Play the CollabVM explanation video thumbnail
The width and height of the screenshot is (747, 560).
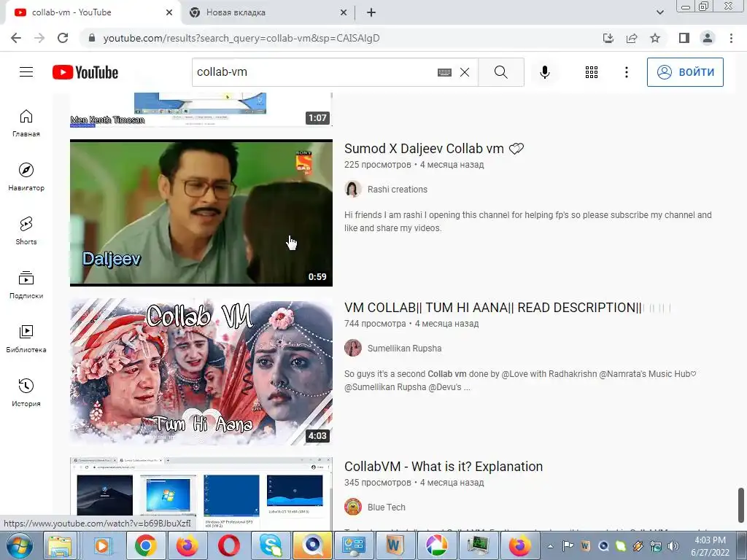(201, 494)
